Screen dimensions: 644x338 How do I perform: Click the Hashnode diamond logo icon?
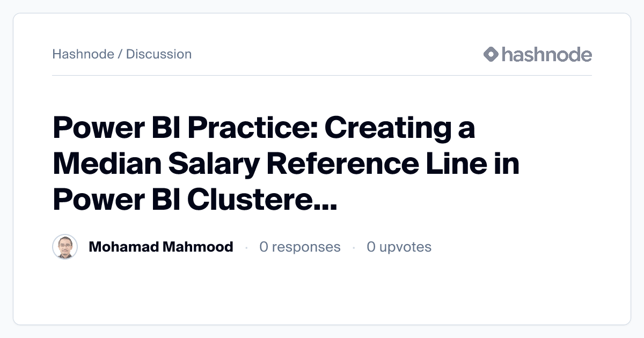point(491,54)
